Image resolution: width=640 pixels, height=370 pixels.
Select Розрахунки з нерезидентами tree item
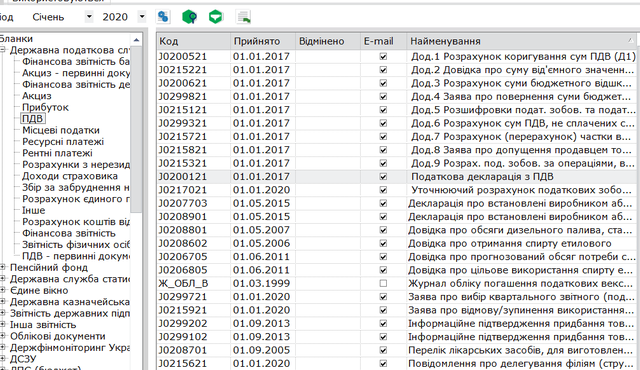coord(76,164)
